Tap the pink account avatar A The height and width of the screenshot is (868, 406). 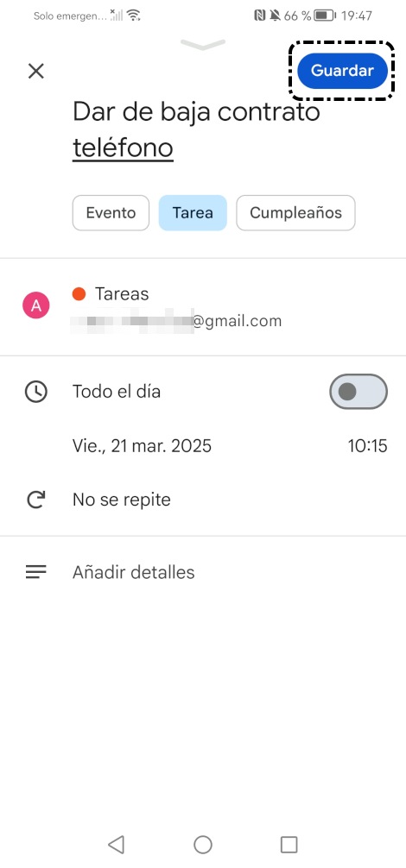point(36,306)
